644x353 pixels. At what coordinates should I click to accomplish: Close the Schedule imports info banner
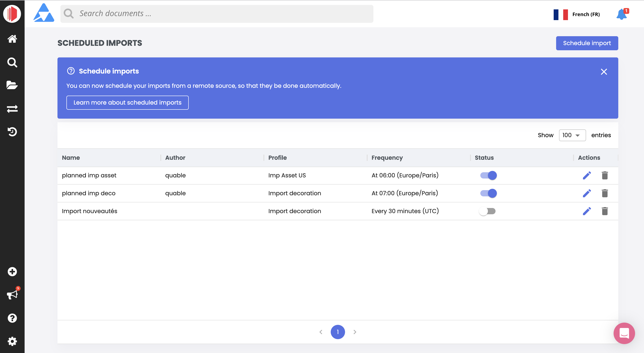(604, 72)
